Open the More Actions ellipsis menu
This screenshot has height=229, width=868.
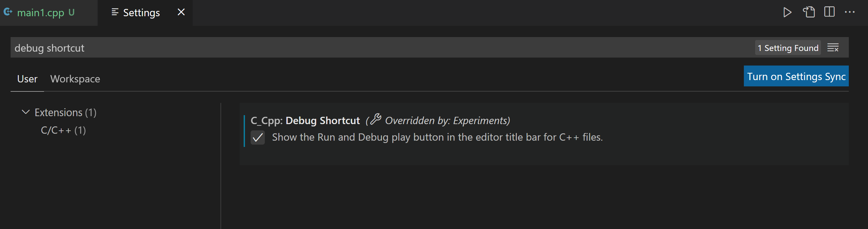[850, 12]
